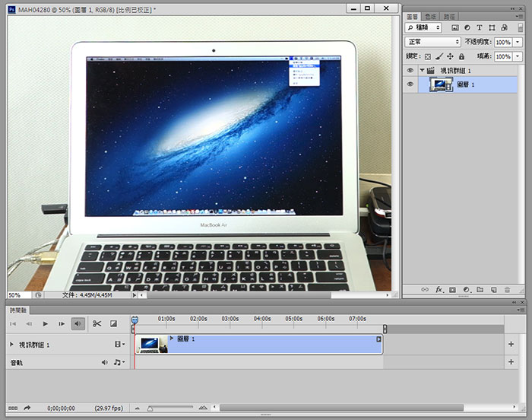Open the Timeline panel flyout menu
Viewport: 532px width, 420px height.
[x=519, y=310]
